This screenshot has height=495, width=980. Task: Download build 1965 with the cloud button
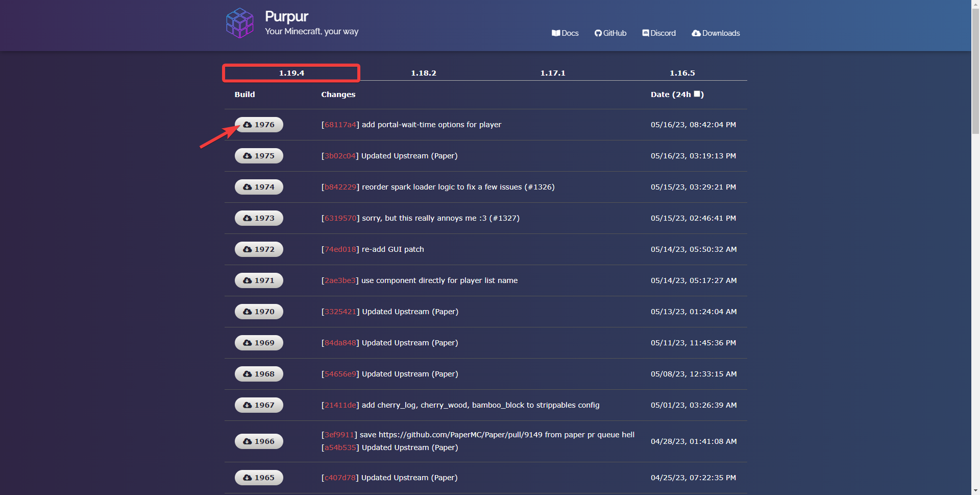point(259,478)
